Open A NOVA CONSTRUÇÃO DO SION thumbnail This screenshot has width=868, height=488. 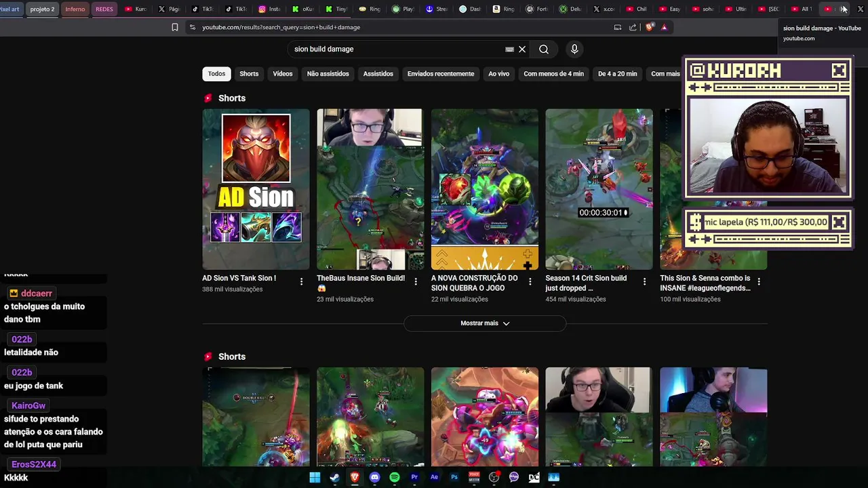point(485,189)
